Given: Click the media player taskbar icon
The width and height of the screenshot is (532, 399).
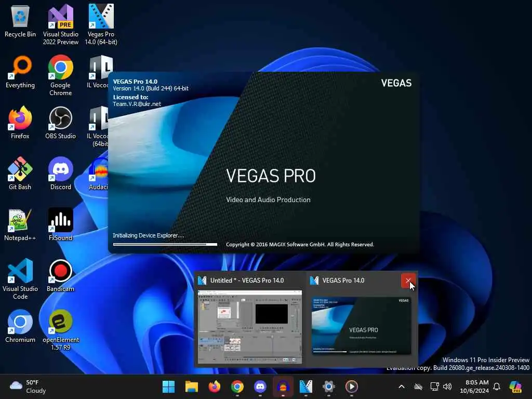Looking at the screenshot, I should click(352, 387).
